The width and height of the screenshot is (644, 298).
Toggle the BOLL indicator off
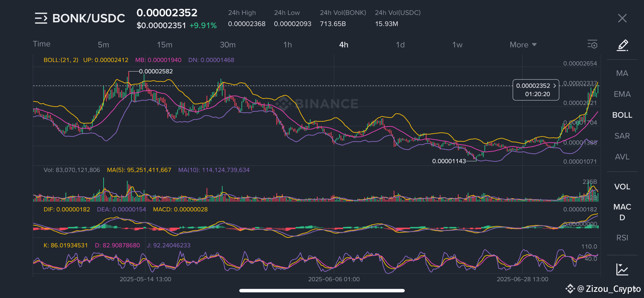[x=622, y=115]
